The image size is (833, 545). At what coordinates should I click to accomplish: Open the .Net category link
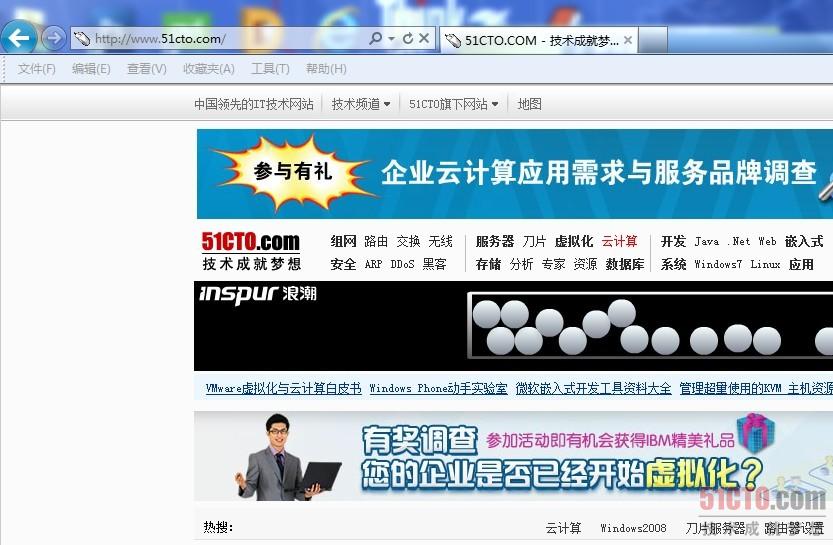click(739, 242)
